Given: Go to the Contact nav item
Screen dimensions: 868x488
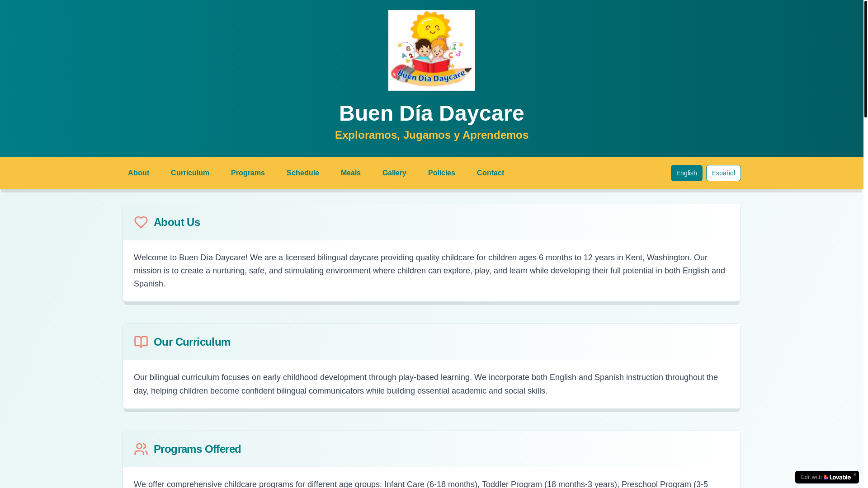Looking at the screenshot, I should pos(491,173).
